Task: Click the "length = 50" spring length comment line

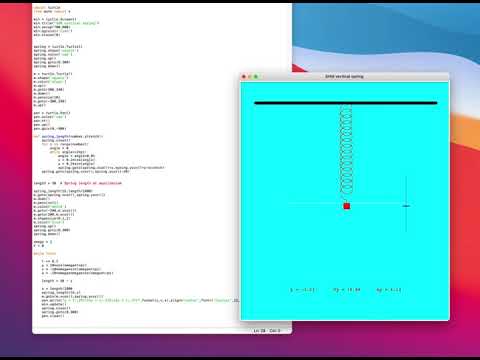Action: pyautogui.click(x=78, y=183)
